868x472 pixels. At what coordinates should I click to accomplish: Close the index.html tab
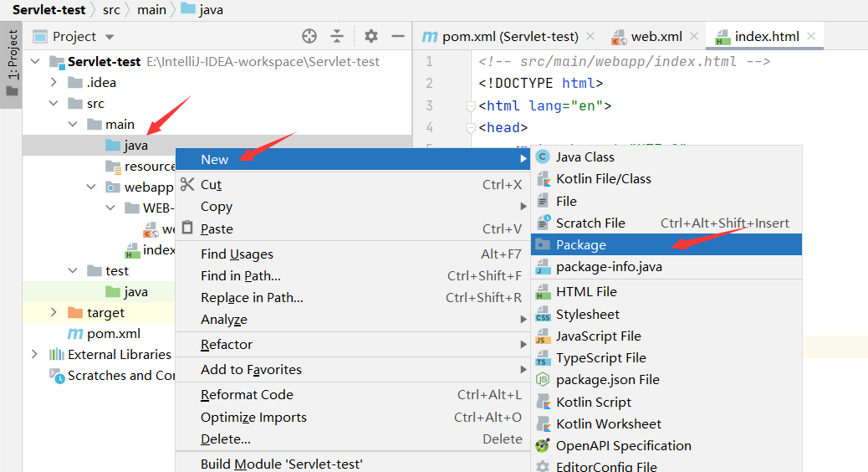(811, 36)
